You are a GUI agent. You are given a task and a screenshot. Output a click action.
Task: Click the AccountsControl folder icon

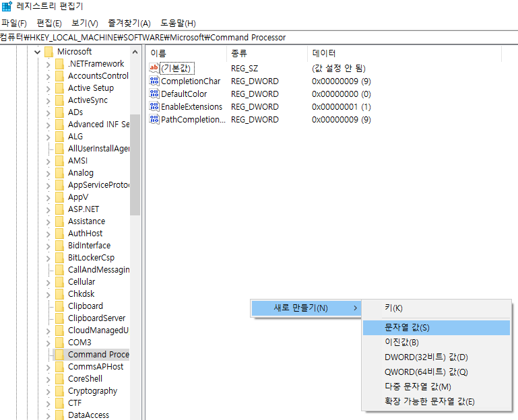(59, 76)
